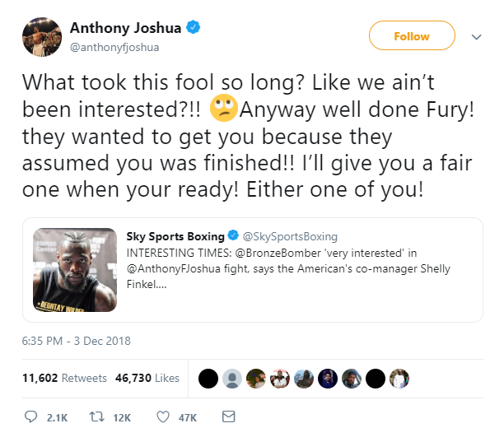Click the envelope direct message icon

(229, 416)
